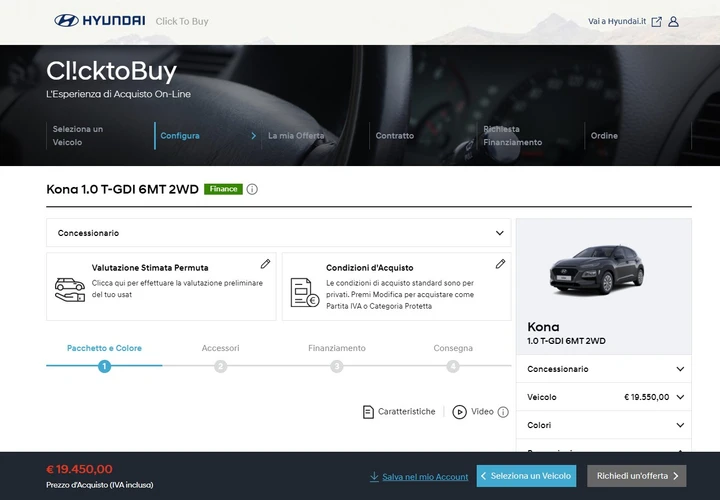Click the Kona car thumbnail image
The height and width of the screenshot is (500, 720).
pyautogui.click(x=597, y=270)
